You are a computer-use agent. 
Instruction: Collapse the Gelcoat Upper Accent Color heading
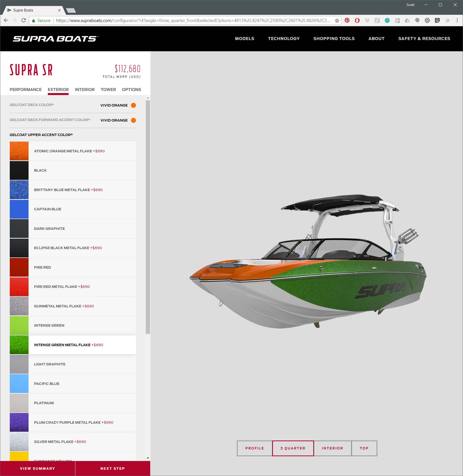[x=41, y=135]
